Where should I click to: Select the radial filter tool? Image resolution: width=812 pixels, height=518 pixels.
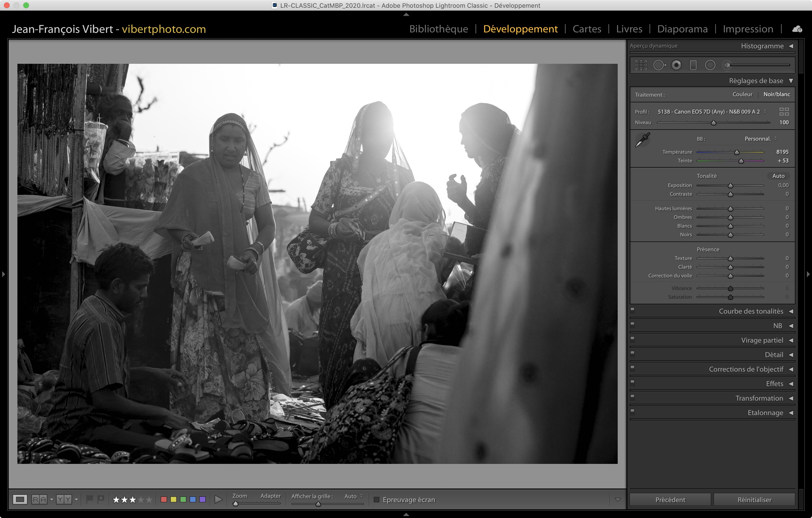[710, 65]
